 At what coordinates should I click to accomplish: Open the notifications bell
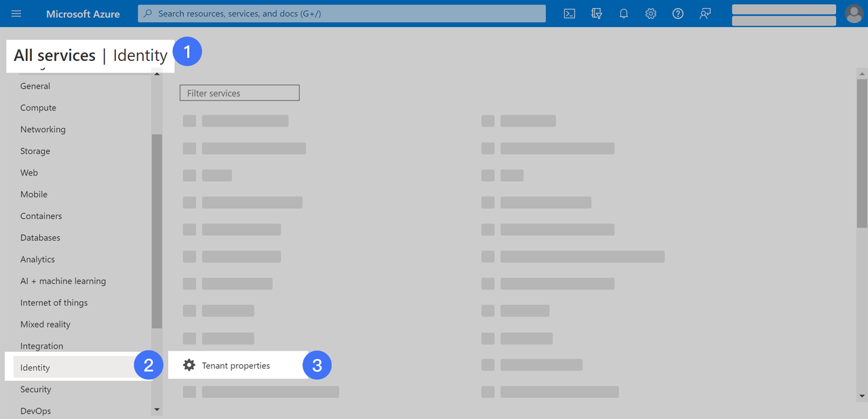624,14
